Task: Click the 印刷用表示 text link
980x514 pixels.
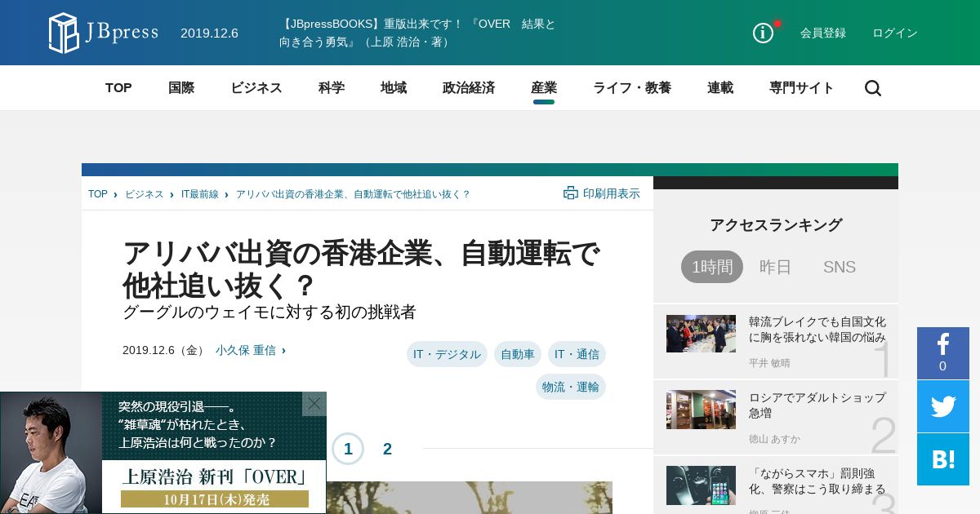Action: 612,193
